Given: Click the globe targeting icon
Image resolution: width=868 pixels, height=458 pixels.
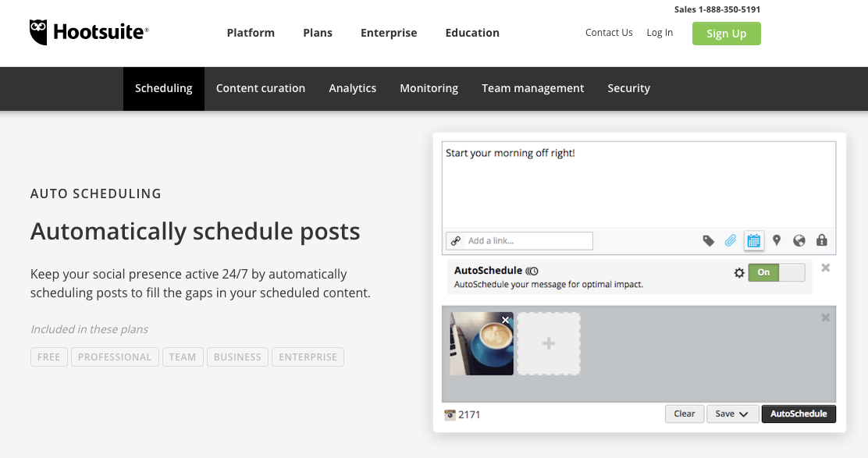Looking at the screenshot, I should pos(799,240).
